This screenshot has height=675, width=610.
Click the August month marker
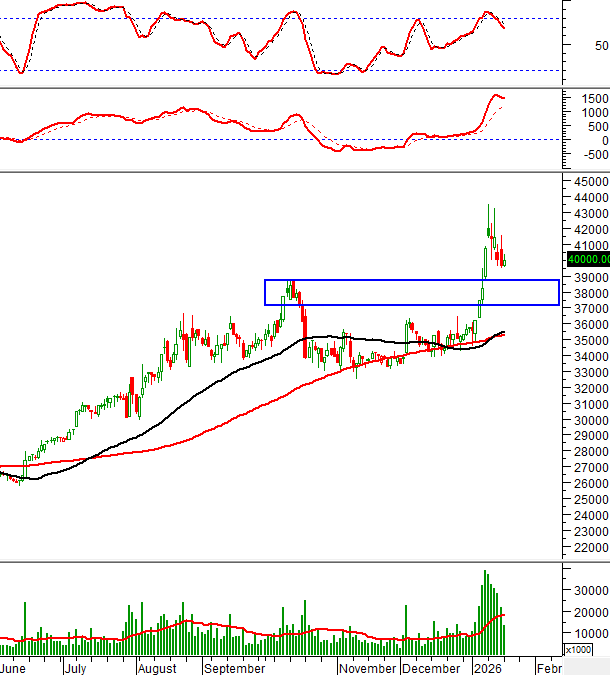coord(156,668)
